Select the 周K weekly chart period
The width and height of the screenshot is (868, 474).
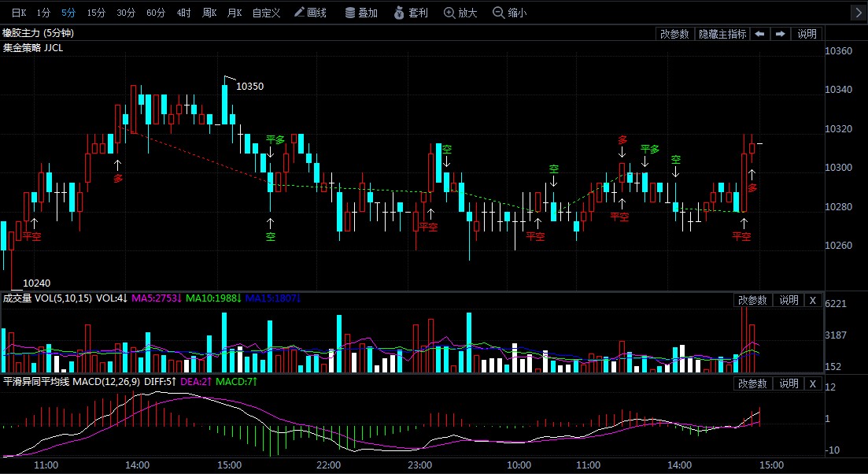pos(209,13)
